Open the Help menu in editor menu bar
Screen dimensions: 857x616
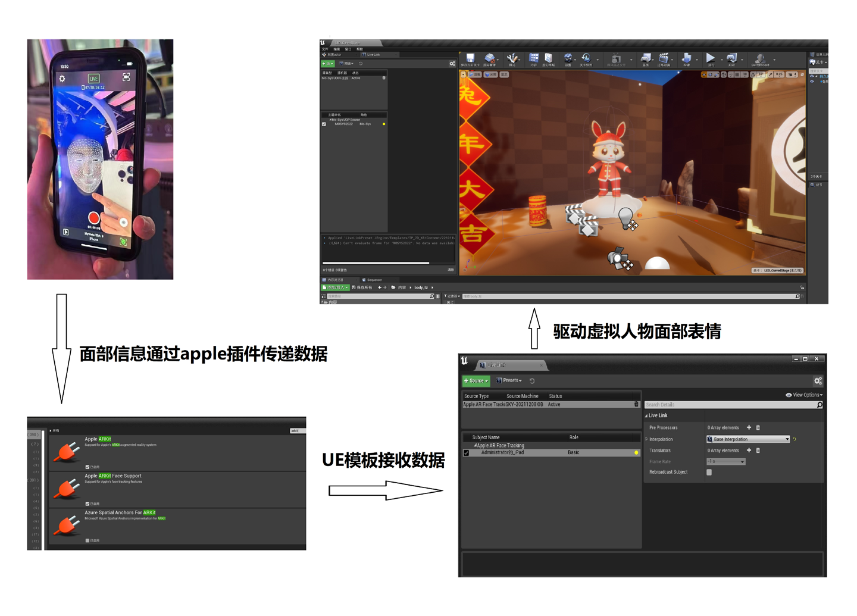tap(359, 49)
